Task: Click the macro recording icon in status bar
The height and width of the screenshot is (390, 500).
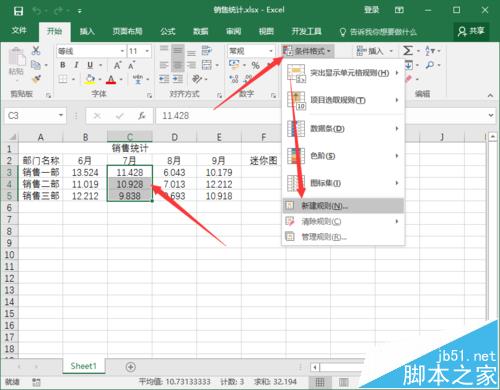Action: click(x=36, y=382)
